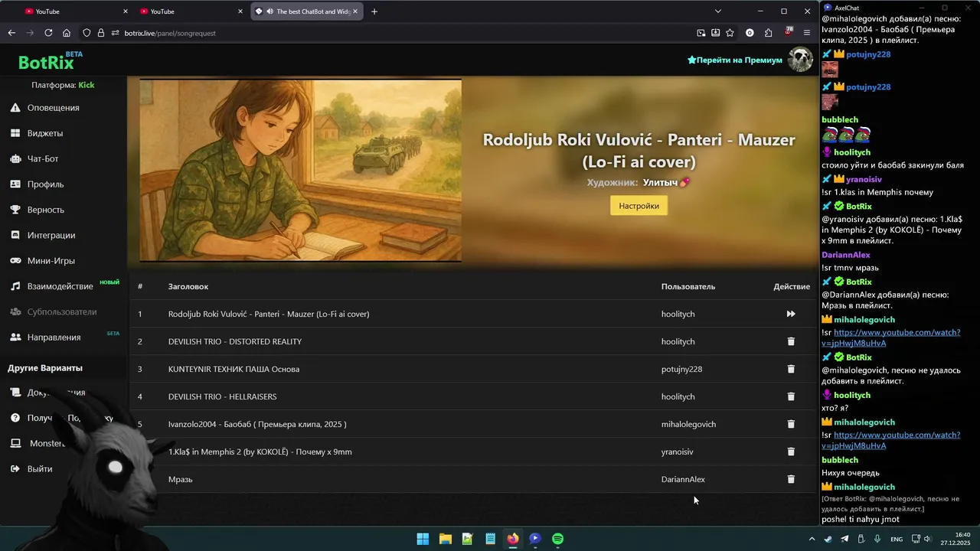Delete DEVILISH TRIO - HELLRAISERS from queue
This screenshot has width=980, height=551.
coord(791,396)
